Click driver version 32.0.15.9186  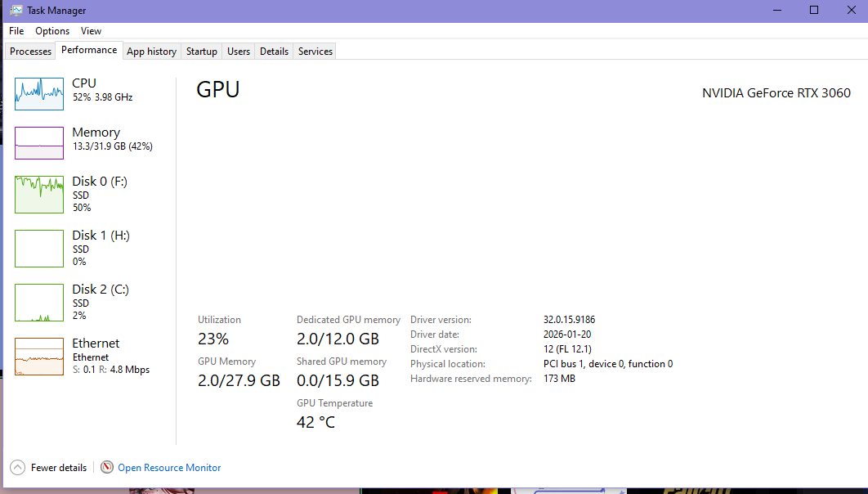[569, 320]
